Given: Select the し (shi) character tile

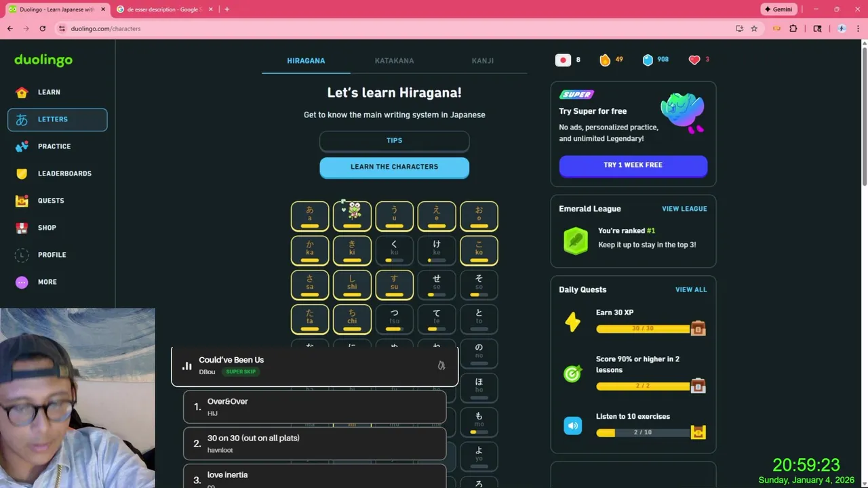Looking at the screenshot, I should (352, 285).
